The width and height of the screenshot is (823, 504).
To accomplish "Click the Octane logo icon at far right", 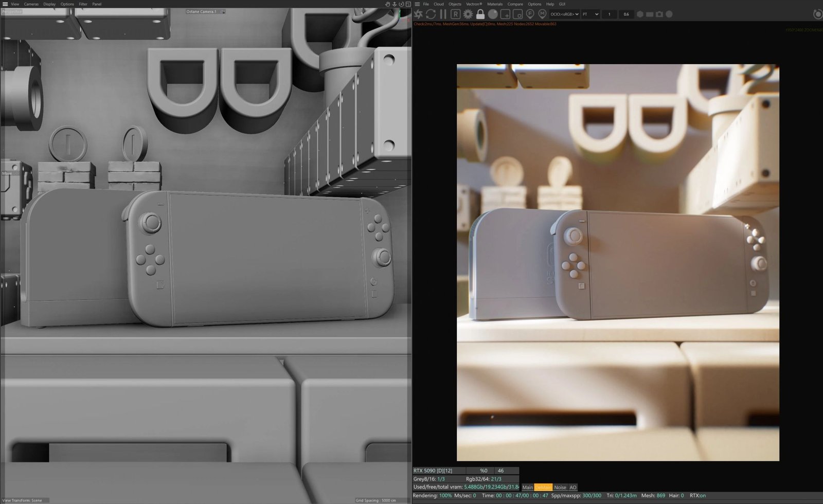I will (x=817, y=14).
